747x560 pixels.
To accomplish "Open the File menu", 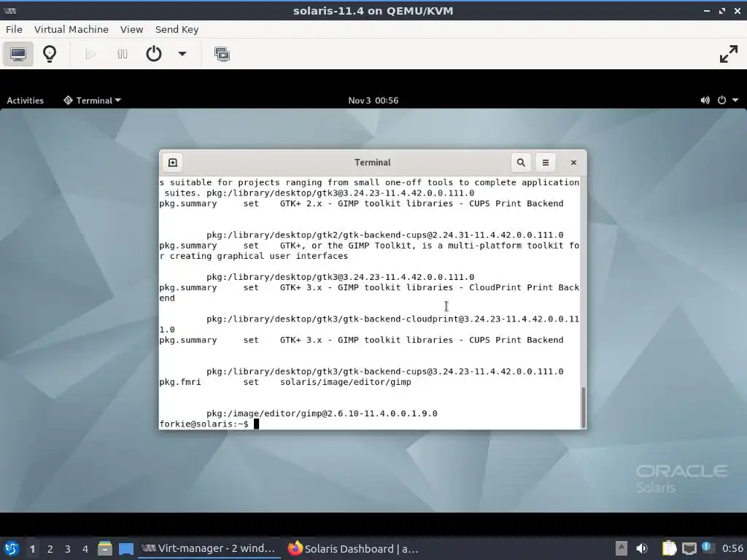I will click(x=15, y=29).
